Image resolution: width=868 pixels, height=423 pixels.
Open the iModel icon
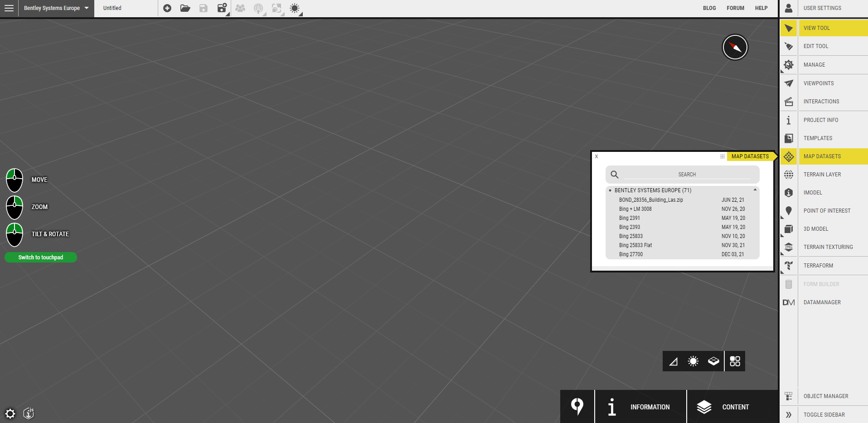(789, 193)
